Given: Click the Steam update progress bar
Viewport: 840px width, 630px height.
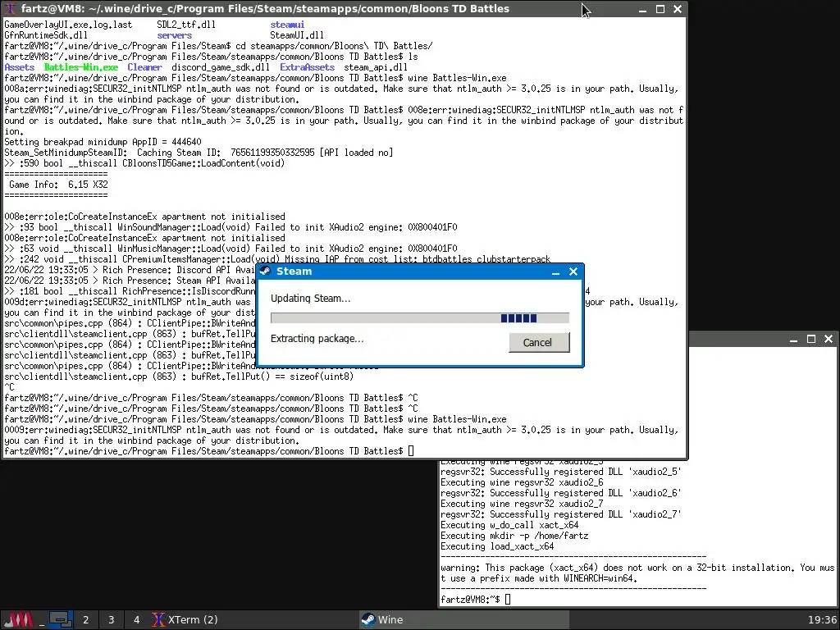Looking at the screenshot, I should (419, 318).
